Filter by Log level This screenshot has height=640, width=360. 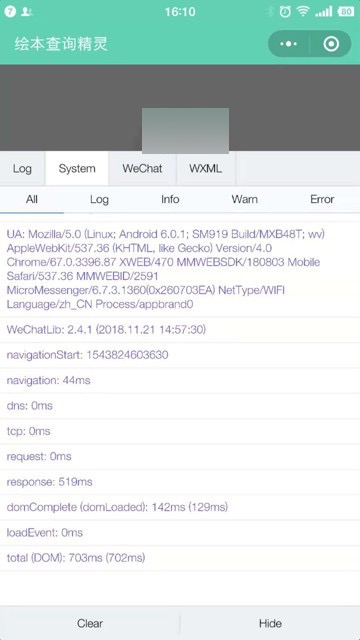point(99,199)
